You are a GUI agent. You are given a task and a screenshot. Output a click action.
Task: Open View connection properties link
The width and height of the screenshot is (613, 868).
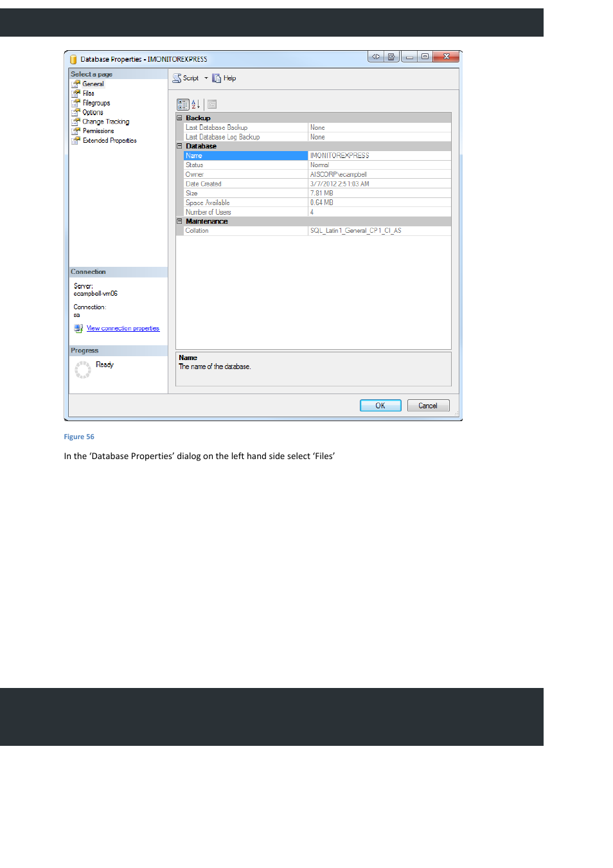click(x=123, y=329)
